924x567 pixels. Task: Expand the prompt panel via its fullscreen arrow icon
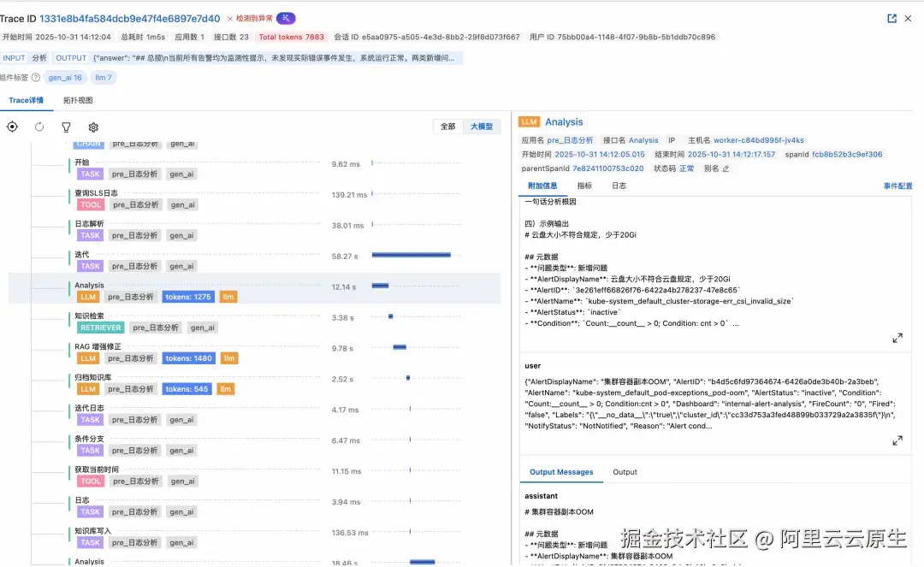[897, 338]
